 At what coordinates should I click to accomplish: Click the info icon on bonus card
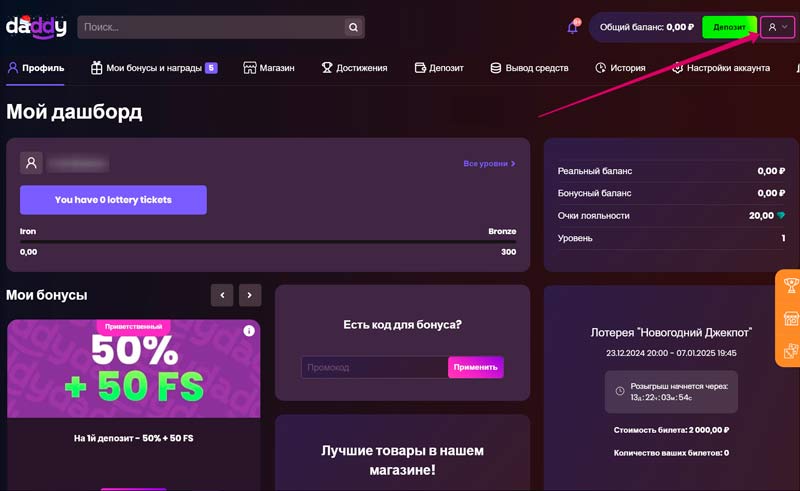click(x=249, y=331)
